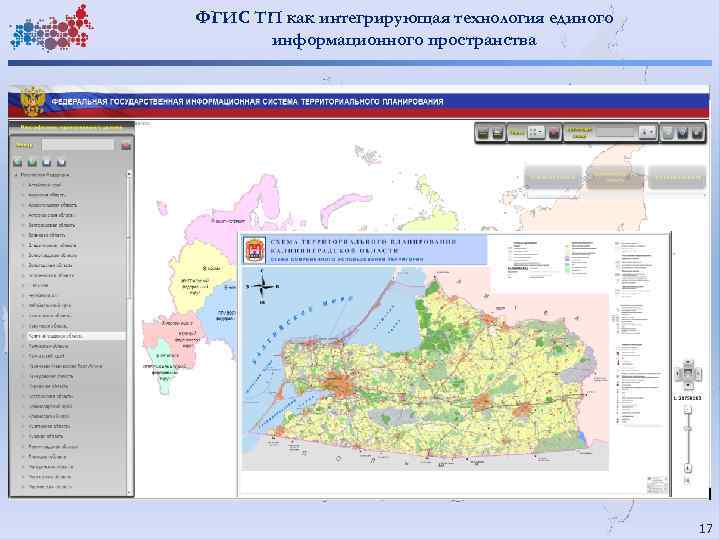Expand the Брянская область tree node
Screen dimensions: 720x540
23,235
